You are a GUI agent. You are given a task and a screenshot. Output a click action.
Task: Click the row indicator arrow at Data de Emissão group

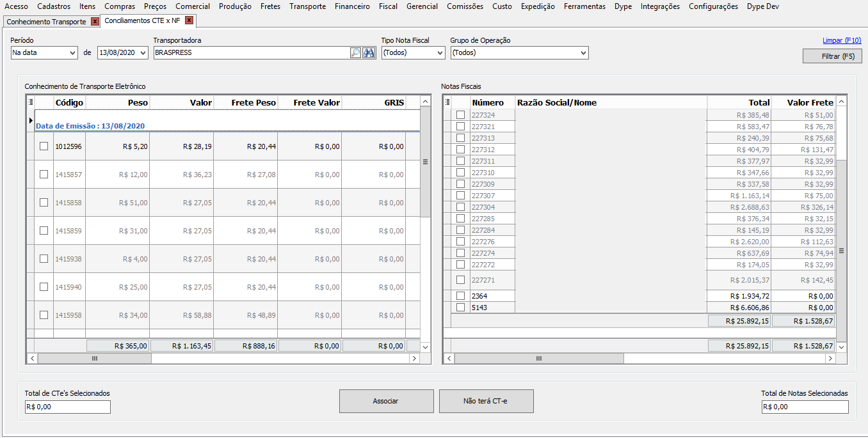pyautogui.click(x=30, y=120)
